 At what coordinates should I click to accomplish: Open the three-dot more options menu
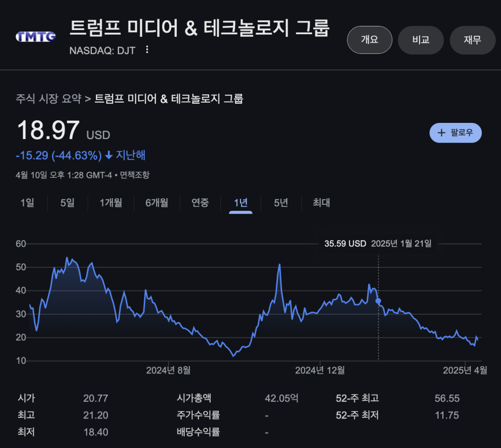pos(147,50)
